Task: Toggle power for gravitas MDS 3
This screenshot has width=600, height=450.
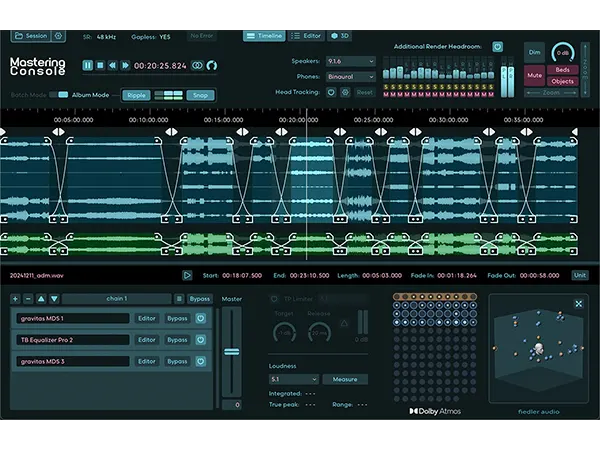Action: pyautogui.click(x=201, y=361)
